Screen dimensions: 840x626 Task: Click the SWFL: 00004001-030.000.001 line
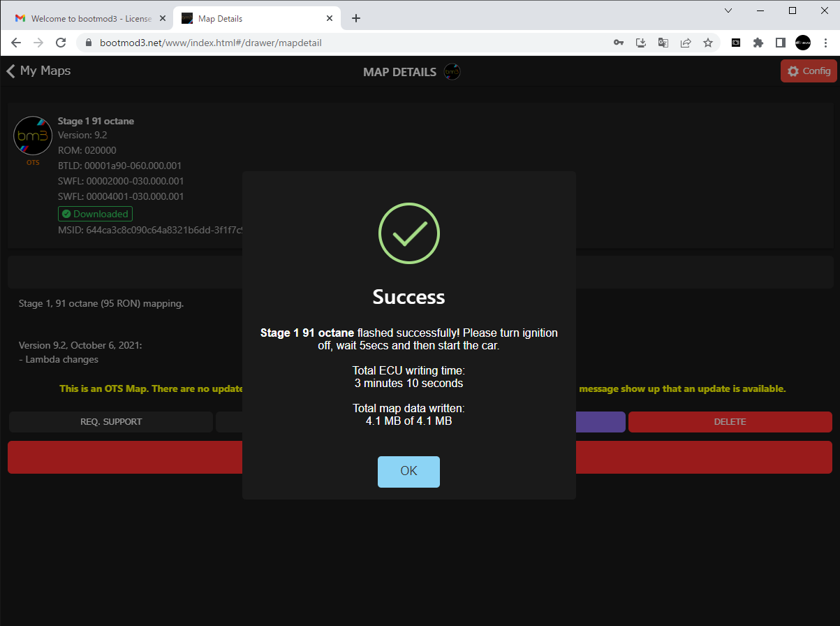(x=121, y=196)
